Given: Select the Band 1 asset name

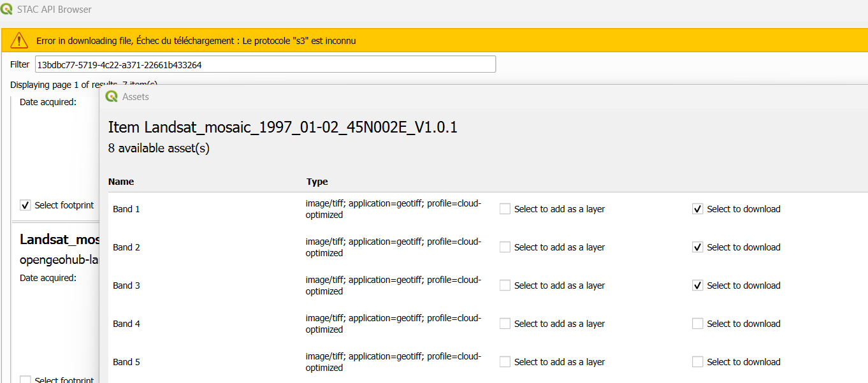Looking at the screenshot, I should [x=126, y=209].
